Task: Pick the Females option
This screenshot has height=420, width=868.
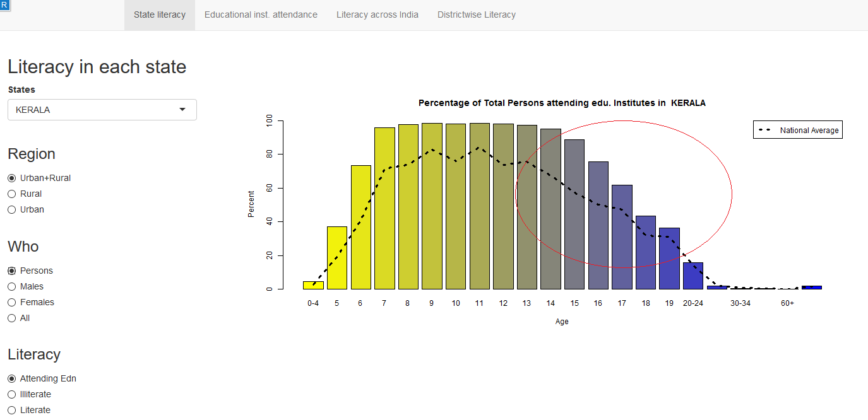Action: 12,303
